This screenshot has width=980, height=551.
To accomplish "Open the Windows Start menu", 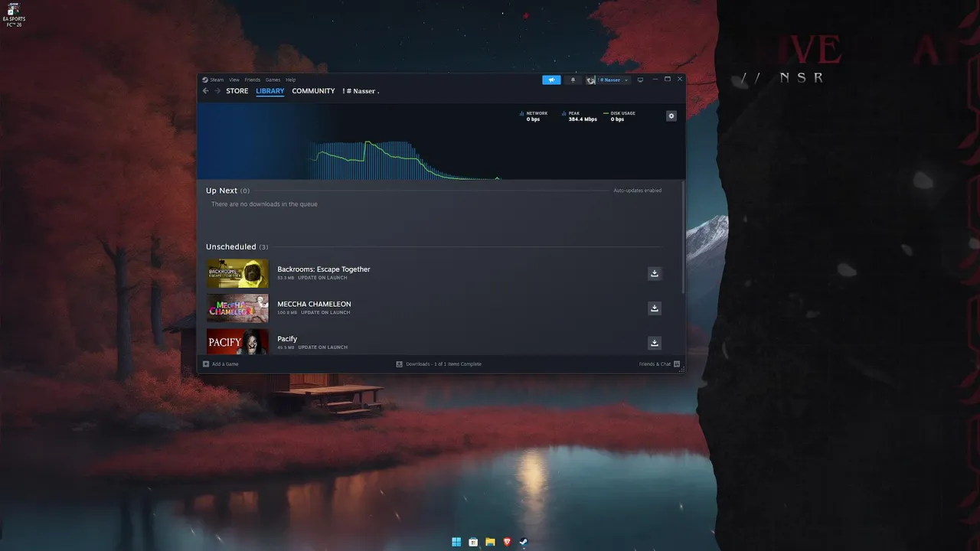I will coord(456,542).
